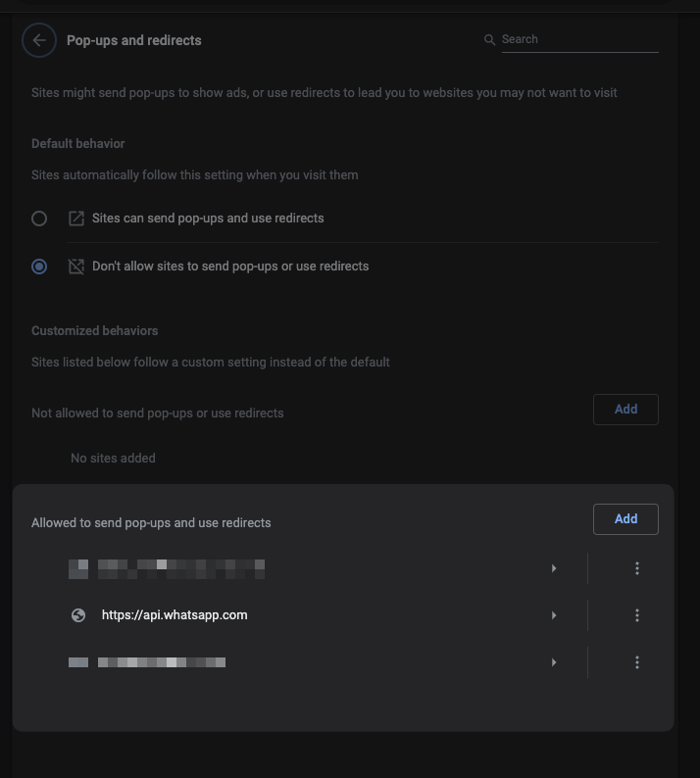Open more actions menu for first allowed site
Viewport: 700px width, 778px height.
pos(637,568)
